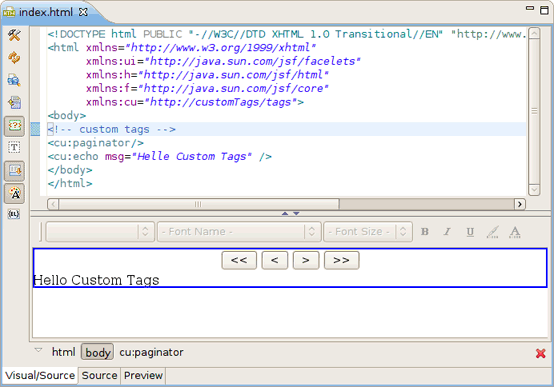This screenshot has width=554, height=387.
Task: Click the > next page paginator button
Action: (306, 260)
